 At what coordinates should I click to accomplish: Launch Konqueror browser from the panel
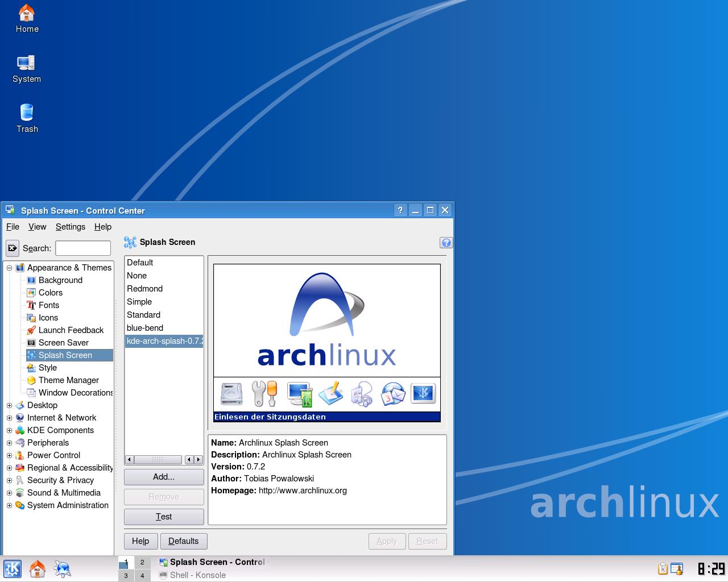click(x=63, y=569)
